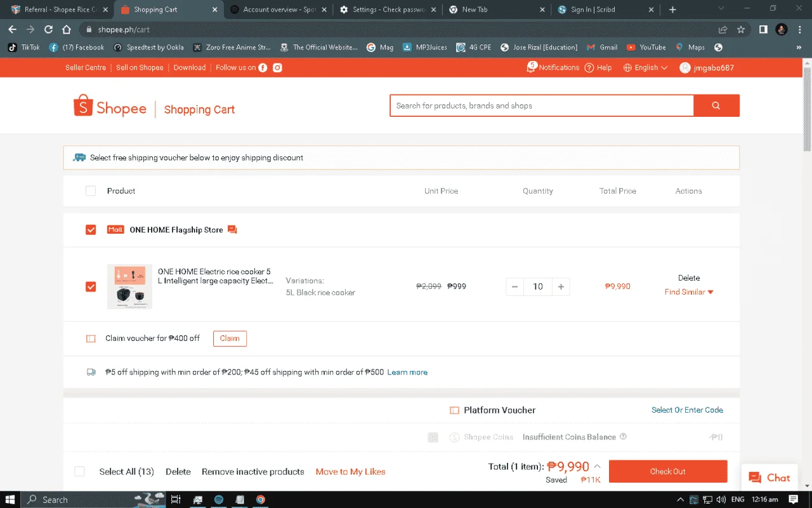
Task: Open Chrome from the taskbar
Action: click(x=260, y=500)
